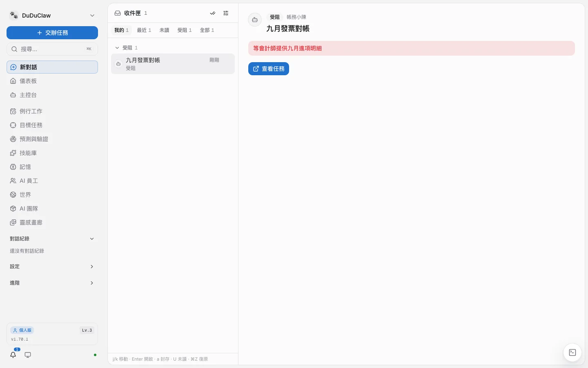Click the monitor display icon
This screenshot has width=588, height=368.
click(x=28, y=355)
